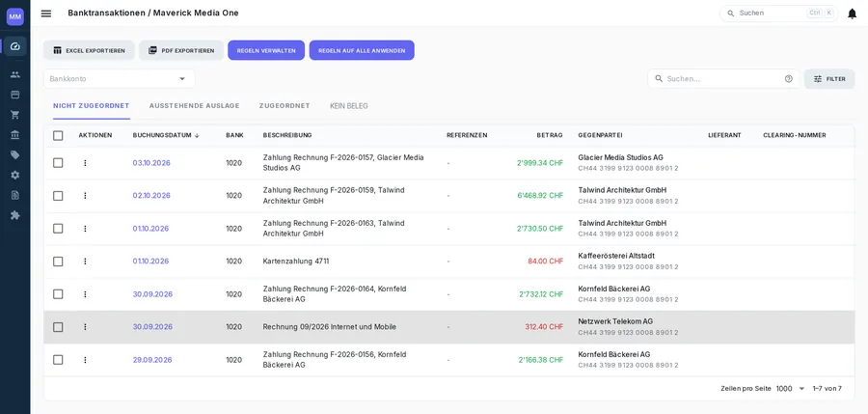Check the F-2026-0164 row checkbox
This screenshot has width=868, height=414.
tap(58, 294)
